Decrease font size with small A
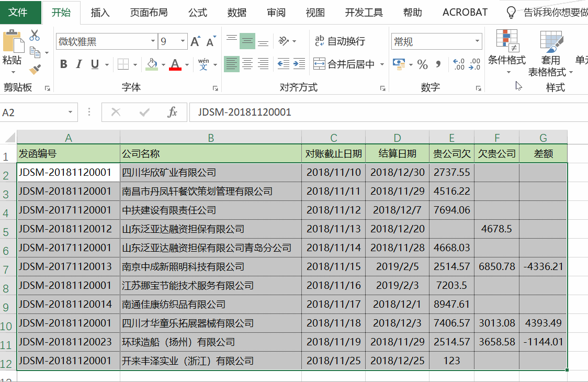Screen dimensions: 588x382 click(211, 41)
